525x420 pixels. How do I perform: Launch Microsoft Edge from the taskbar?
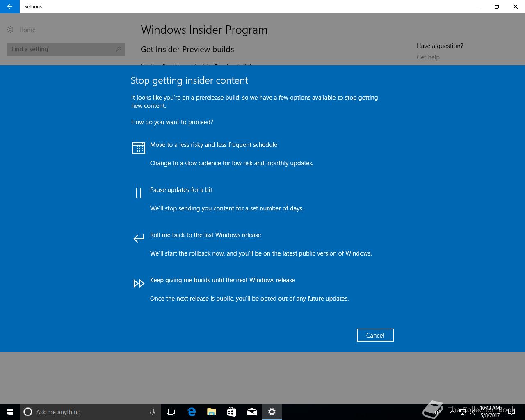(192, 412)
